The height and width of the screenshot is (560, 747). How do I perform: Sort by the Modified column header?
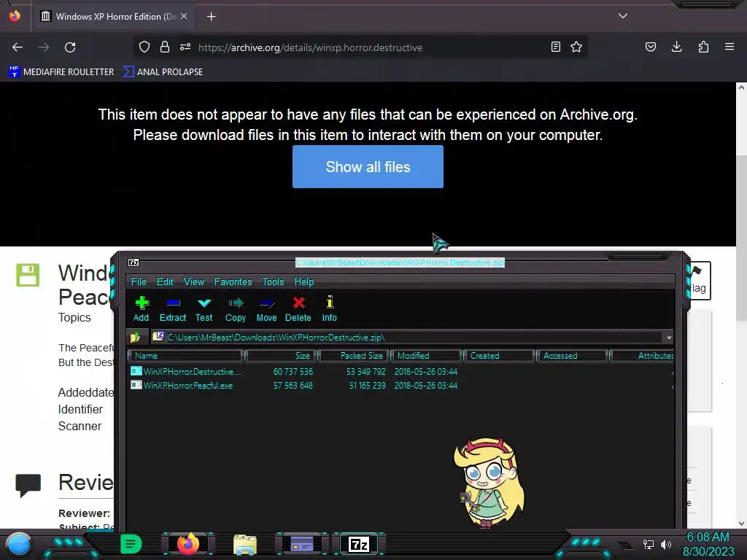tap(426, 356)
